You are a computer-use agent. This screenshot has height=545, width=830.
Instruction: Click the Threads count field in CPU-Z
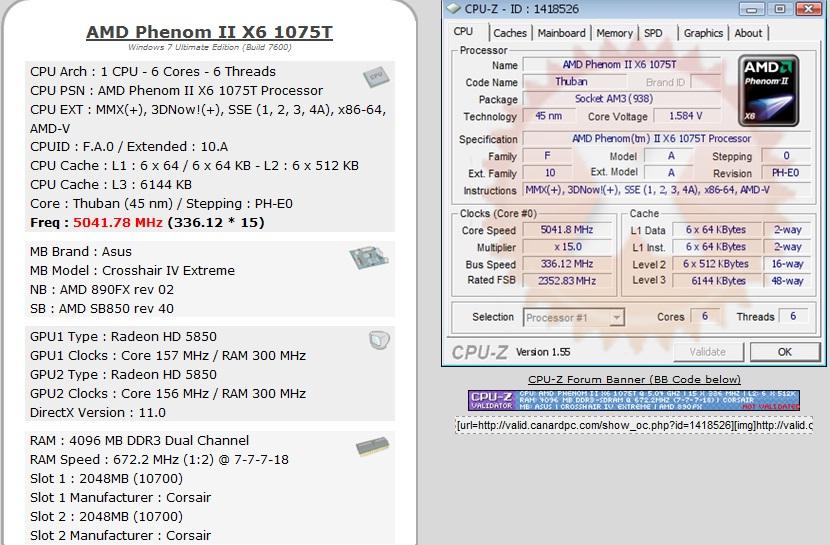tap(793, 316)
